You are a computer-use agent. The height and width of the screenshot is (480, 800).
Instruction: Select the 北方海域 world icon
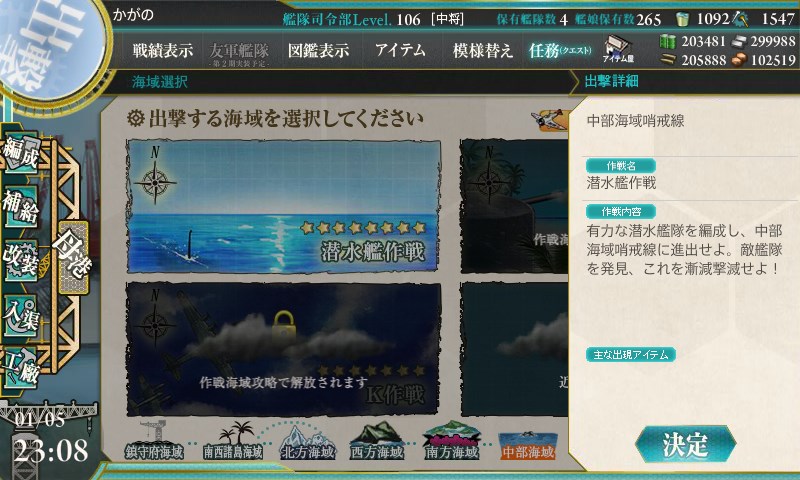pos(308,443)
